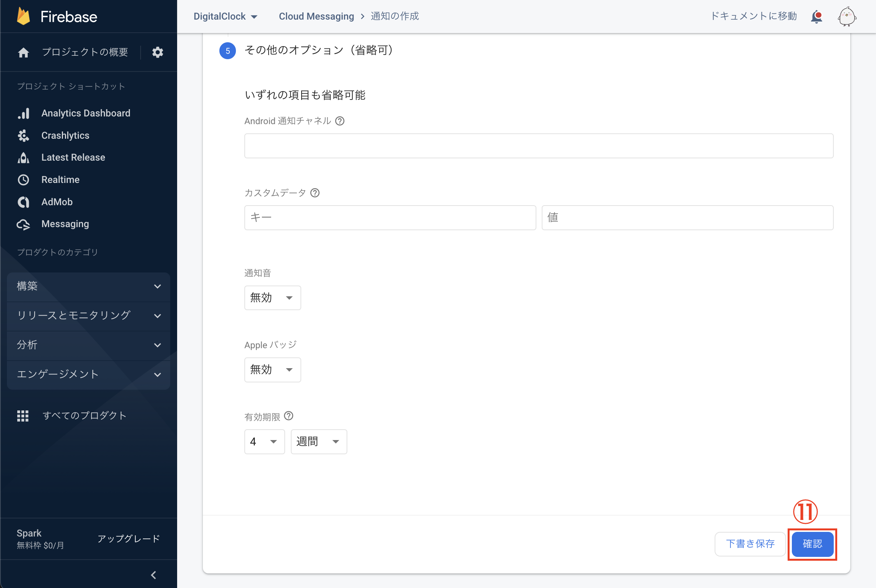Open the カスタムデータ help tooltip
876x588 pixels.
[315, 193]
